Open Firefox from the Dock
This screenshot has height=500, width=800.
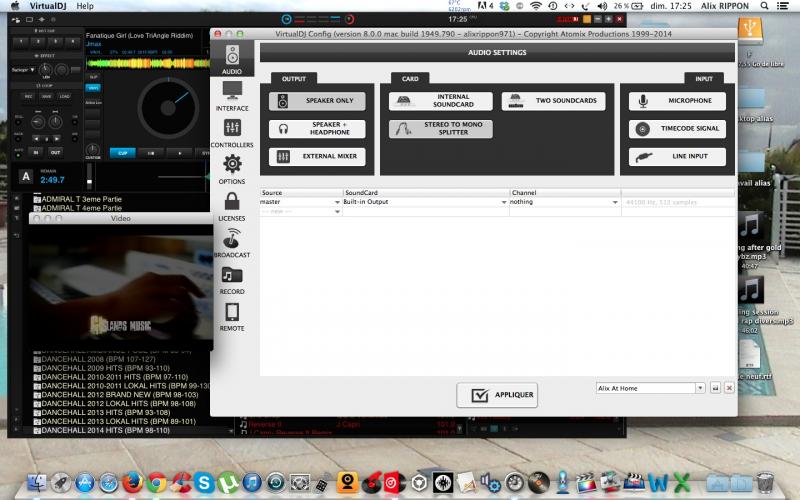tap(133, 482)
